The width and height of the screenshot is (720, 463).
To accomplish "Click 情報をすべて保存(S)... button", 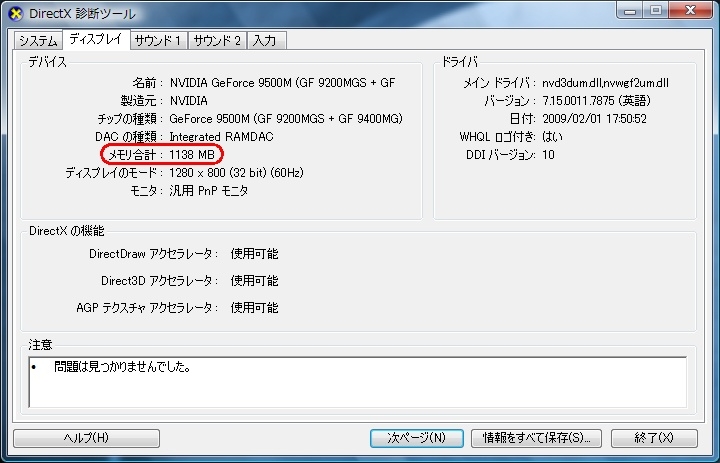I will click(x=536, y=438).
